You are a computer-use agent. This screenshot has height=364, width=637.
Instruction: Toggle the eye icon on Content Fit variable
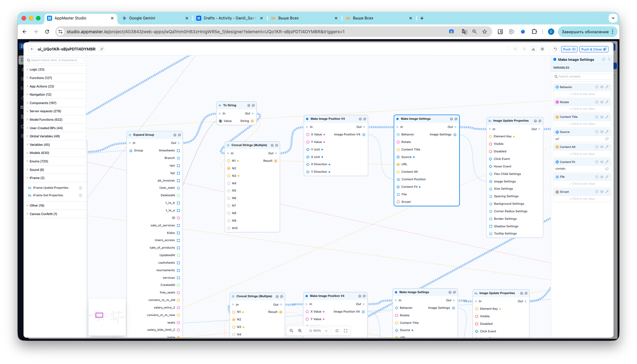coord(602,162)
